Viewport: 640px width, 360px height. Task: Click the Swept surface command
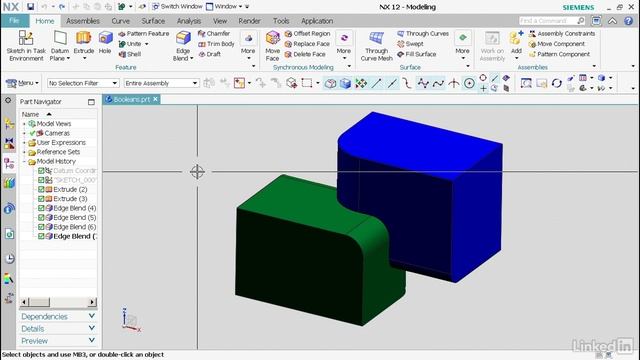coord(410,44)
